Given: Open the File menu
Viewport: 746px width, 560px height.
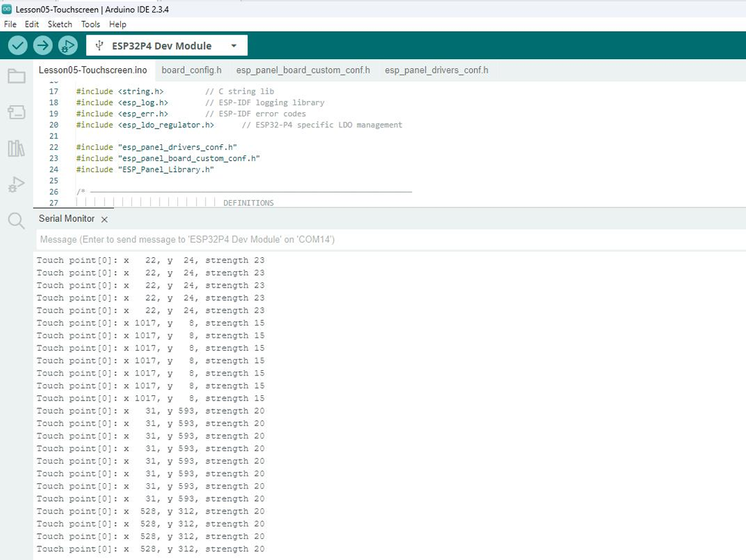Looking at the screenshot, I should click(x=10, y=24).
